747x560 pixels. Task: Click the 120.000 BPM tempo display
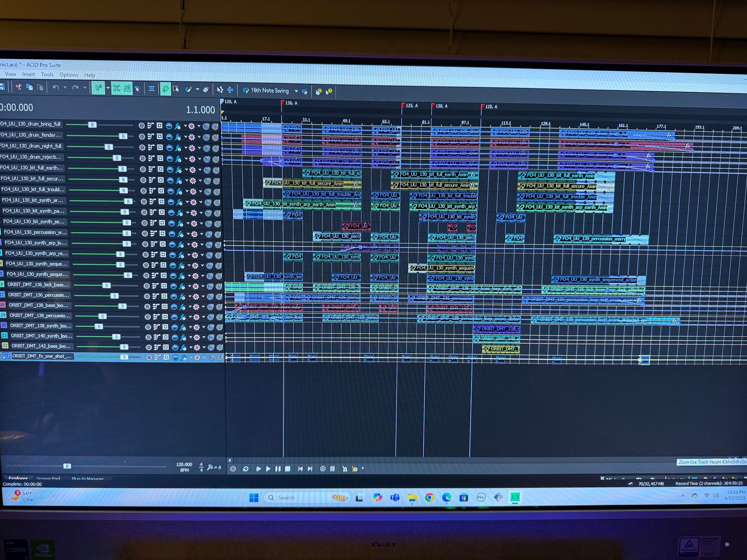[184, 464]
